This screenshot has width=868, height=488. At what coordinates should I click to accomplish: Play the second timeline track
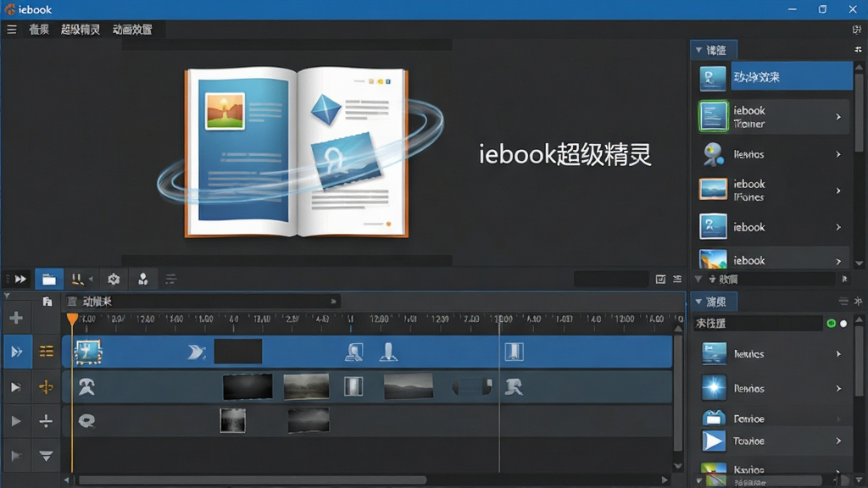tap(16, 386)
